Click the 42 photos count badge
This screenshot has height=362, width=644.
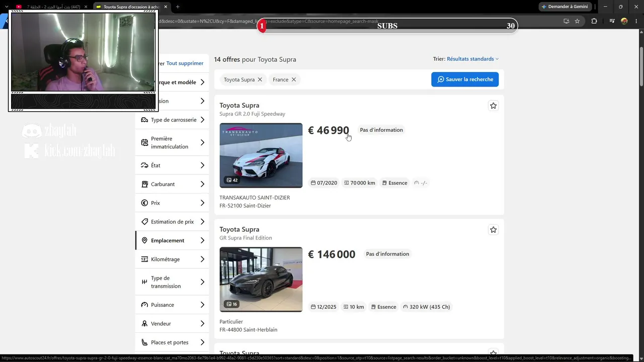tap(232, 180)
